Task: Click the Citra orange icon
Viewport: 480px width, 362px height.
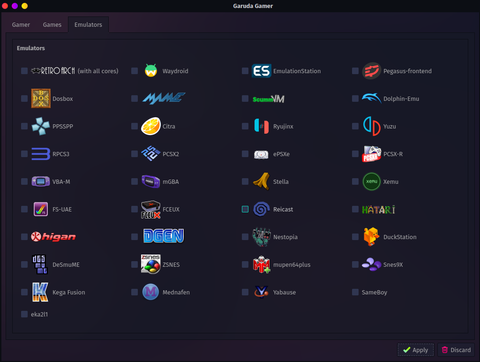Action: [x=151, y=126]
